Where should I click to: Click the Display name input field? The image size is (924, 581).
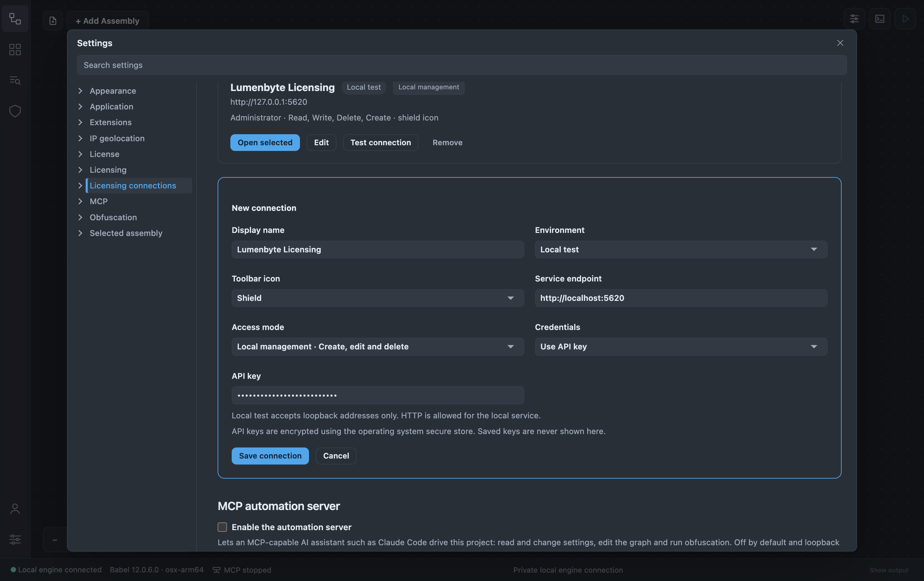[x=378, y=249]
